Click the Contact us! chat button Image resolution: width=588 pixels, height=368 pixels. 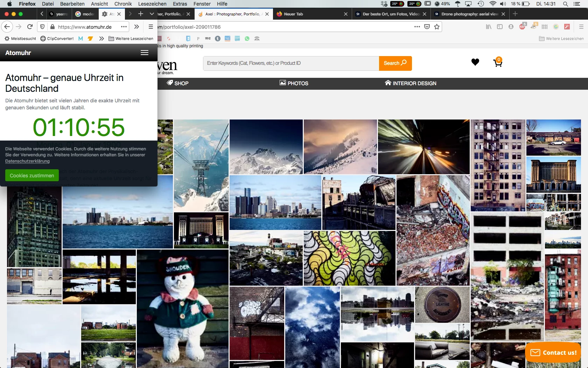553,353
